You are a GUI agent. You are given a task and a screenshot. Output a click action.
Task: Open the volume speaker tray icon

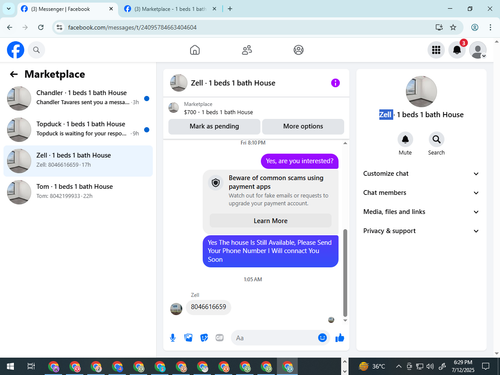tap(430, 367)
